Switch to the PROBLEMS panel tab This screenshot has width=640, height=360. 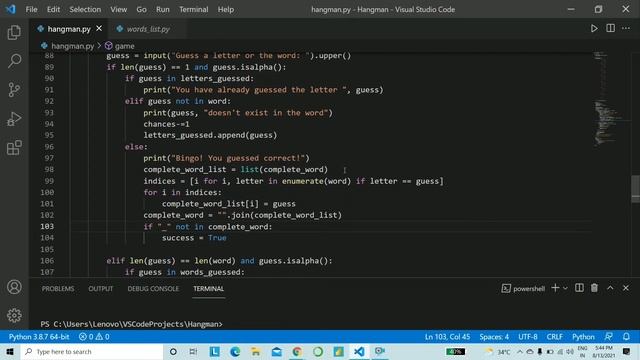click(x=58, y=289)
